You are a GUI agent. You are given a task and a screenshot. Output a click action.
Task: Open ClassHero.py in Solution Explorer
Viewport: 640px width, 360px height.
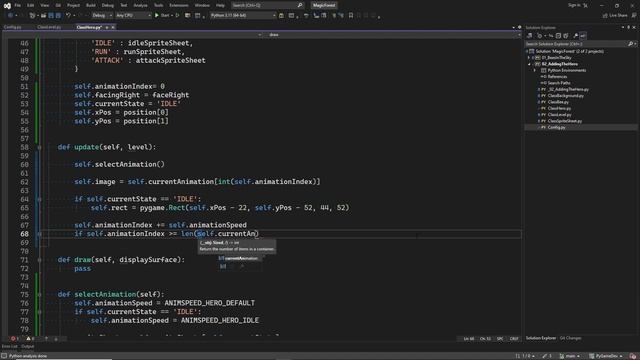[x=559, y=108]
